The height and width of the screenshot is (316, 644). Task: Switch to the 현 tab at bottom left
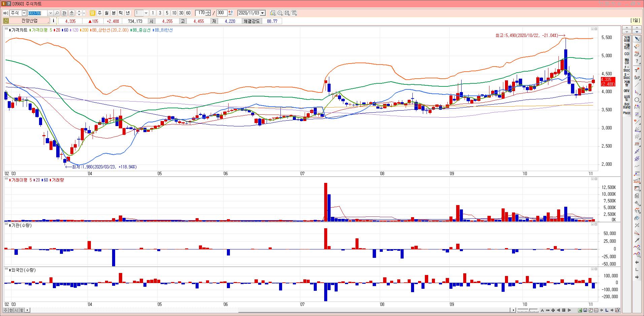click(11, 310)
